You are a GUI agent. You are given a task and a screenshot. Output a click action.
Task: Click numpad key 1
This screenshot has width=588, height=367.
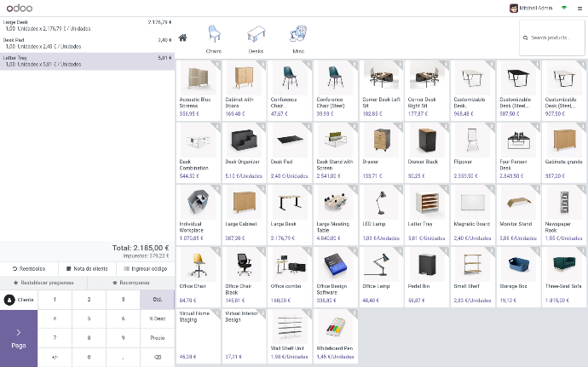[x=55, y=300]
